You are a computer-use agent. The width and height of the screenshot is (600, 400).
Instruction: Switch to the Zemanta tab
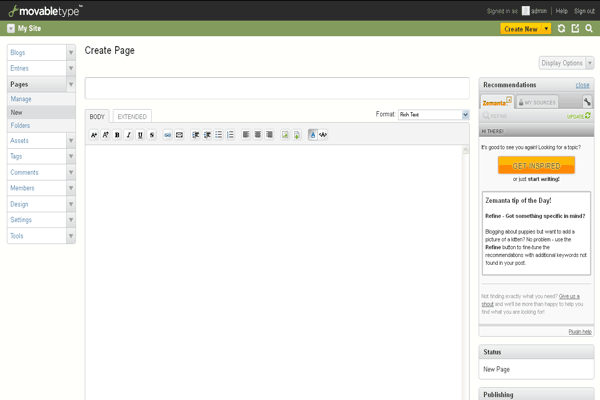(x=497, y=102)
